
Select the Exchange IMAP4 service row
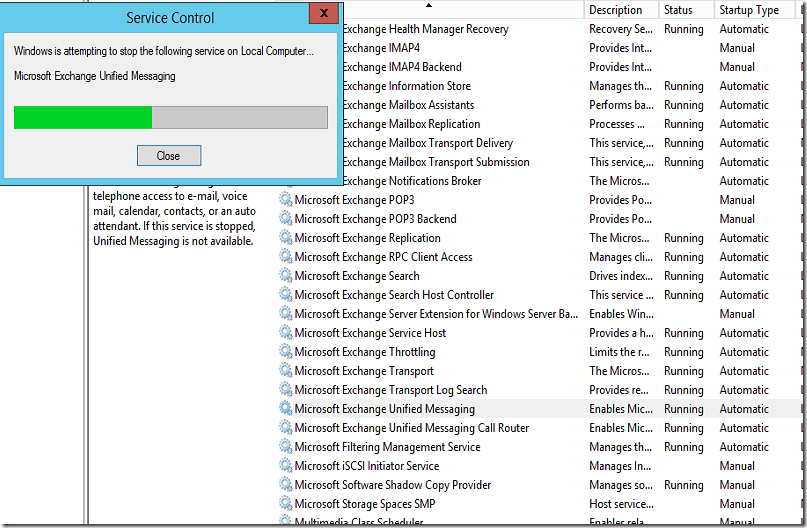(381, 48)
